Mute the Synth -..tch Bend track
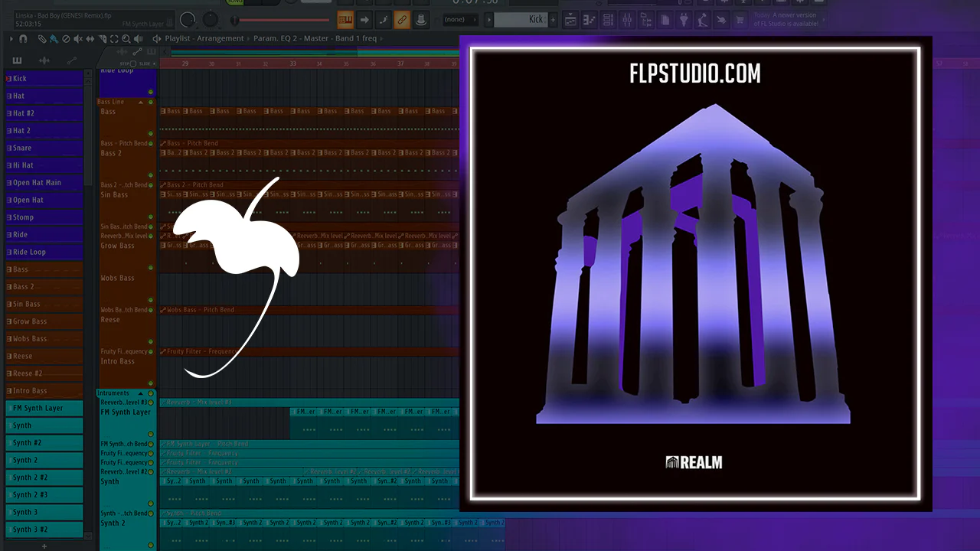980x551 pixels. [151, 513]
